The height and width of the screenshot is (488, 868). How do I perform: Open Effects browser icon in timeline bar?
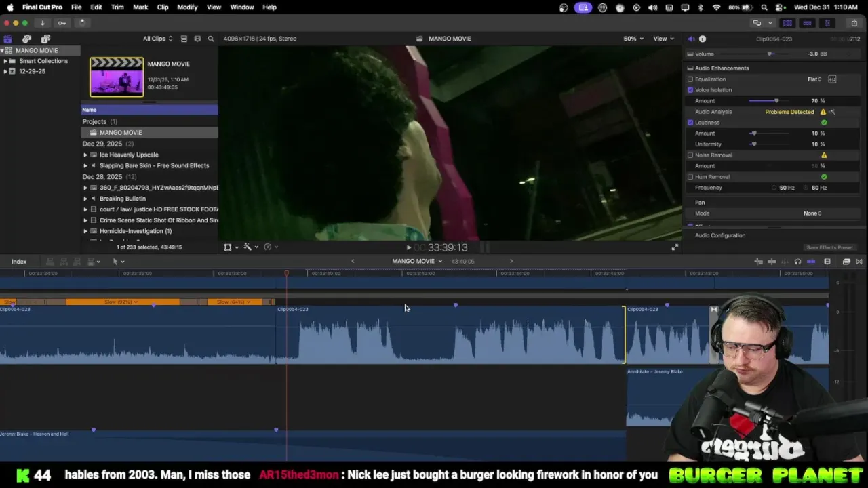[846, 262]
